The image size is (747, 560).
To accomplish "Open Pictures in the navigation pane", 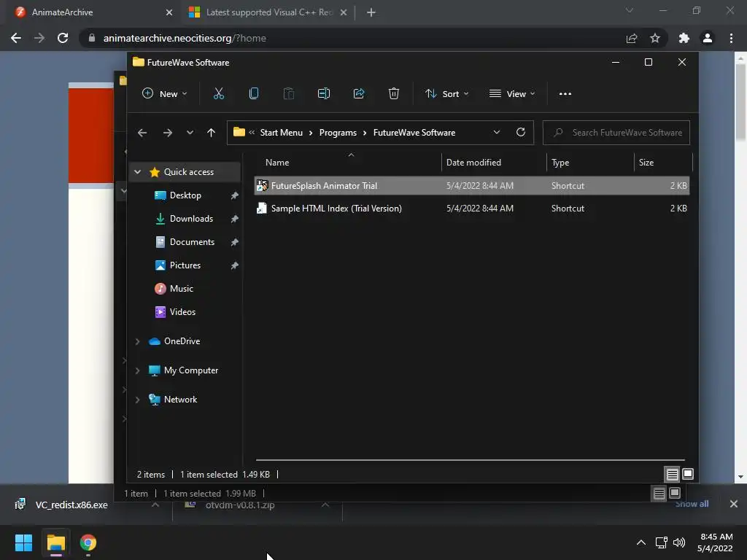I will (x=185, y=265).
